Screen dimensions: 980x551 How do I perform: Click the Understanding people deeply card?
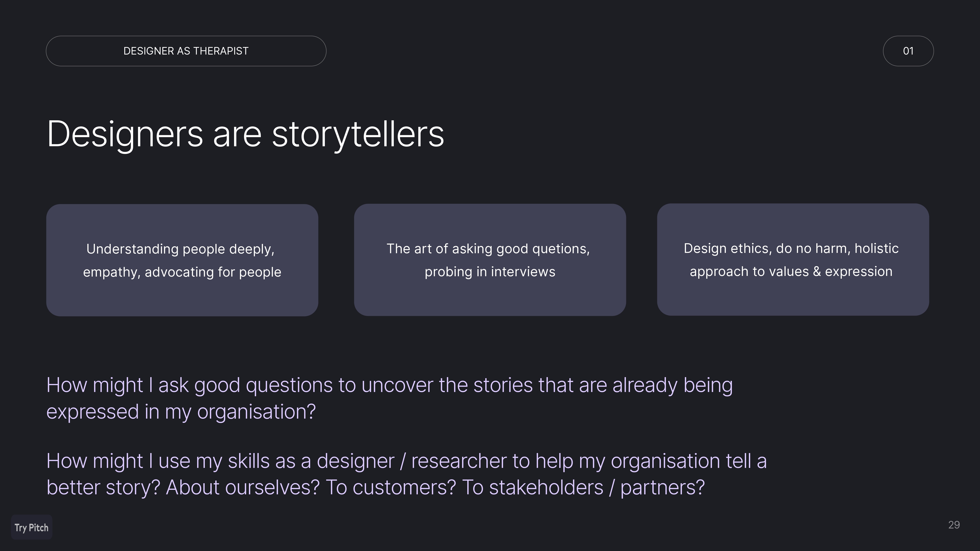182,260
